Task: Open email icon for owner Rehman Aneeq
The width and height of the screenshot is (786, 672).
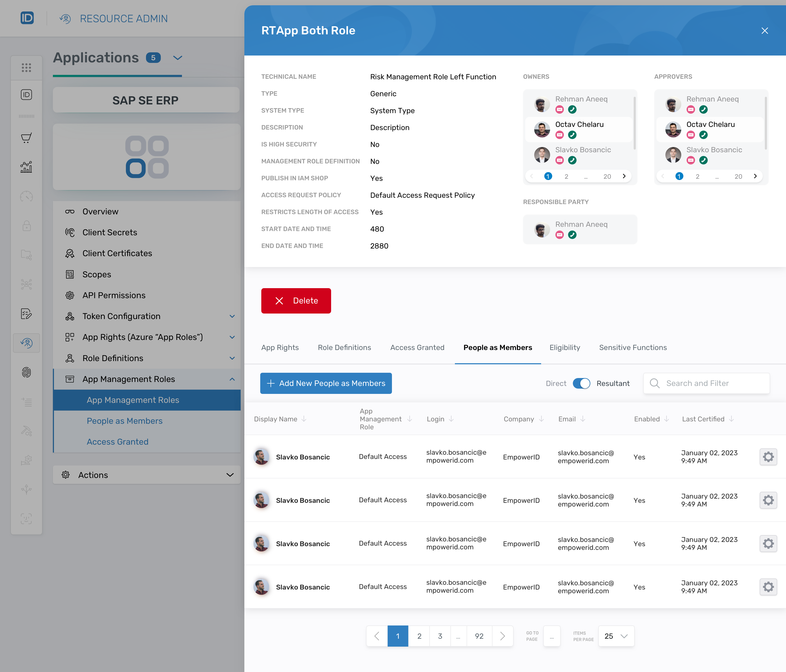Action: pos(560,109)
